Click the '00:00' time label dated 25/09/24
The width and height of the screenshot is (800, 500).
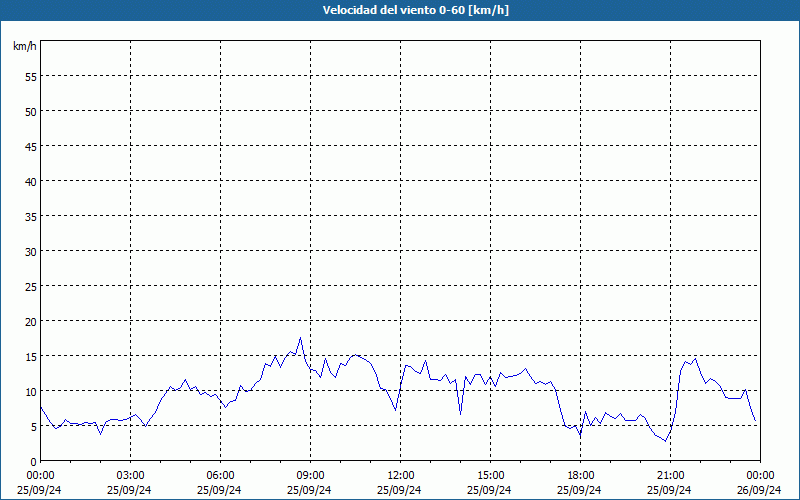(40, 476)
